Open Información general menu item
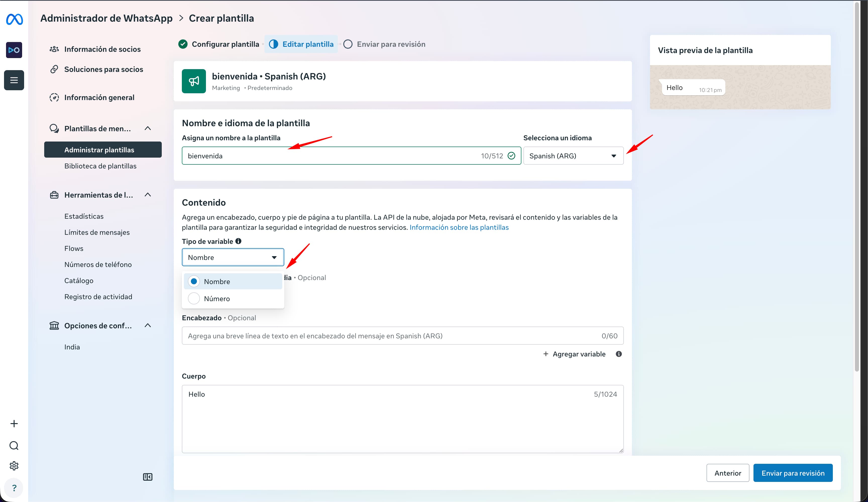 click(x=99, y=98)
